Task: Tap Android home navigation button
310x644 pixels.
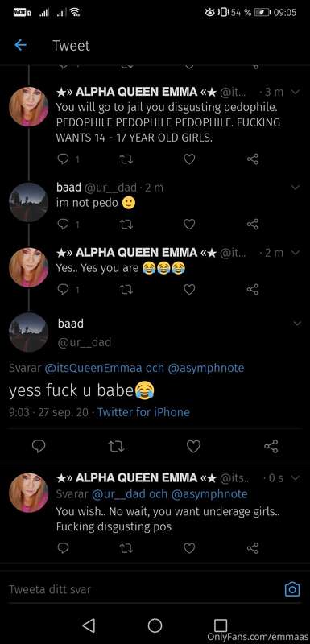Action: (x=155, y=625)
